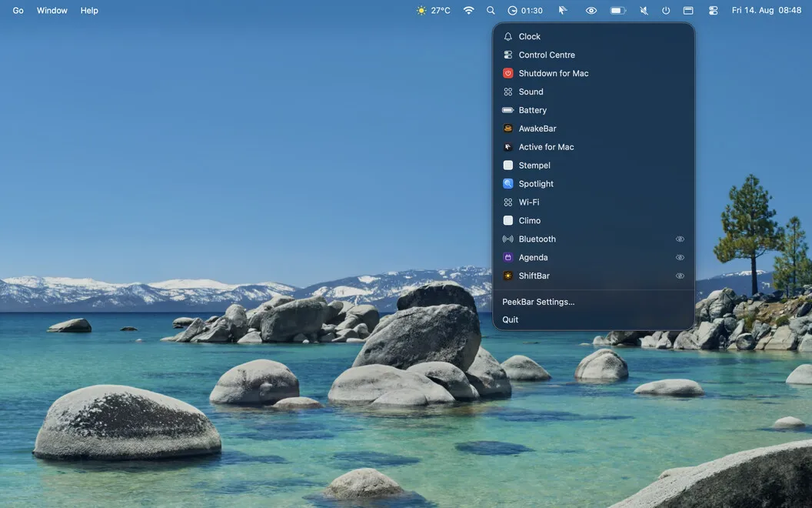Click the PeekBar eye icon in menu bar

point(591,10)
